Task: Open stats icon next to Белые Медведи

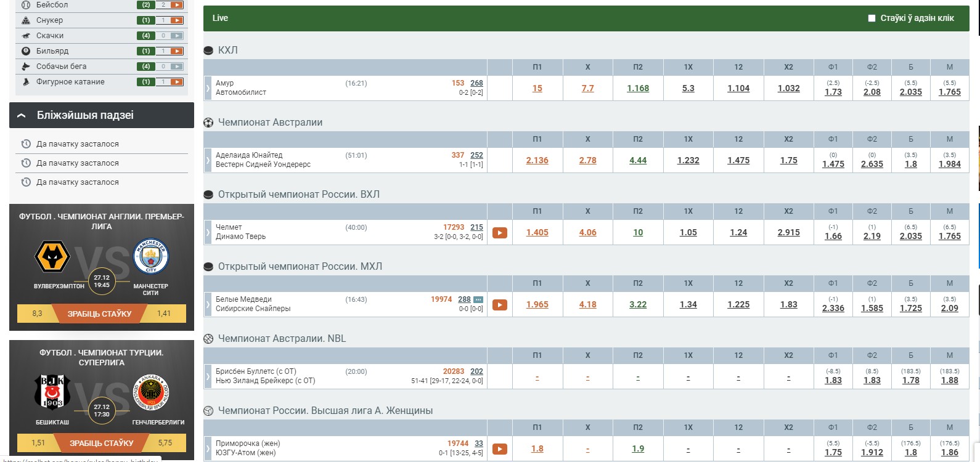Action: (x=478, y=299)
